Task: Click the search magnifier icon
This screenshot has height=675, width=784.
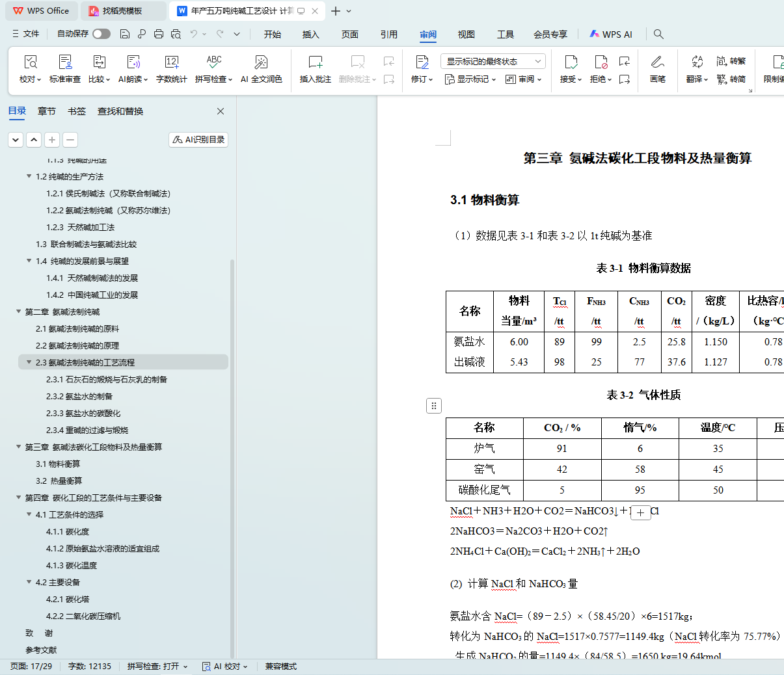Action: 658,34
